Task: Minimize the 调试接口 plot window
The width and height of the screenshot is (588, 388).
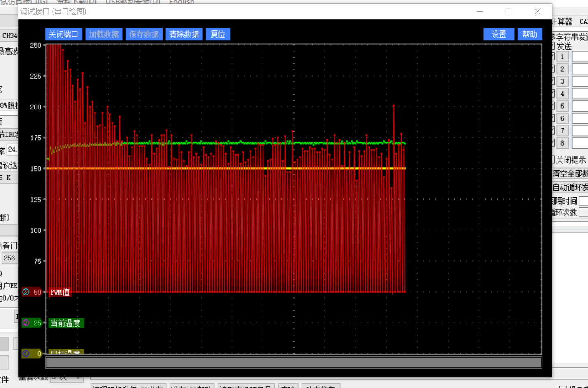Action: pos(480,12)
